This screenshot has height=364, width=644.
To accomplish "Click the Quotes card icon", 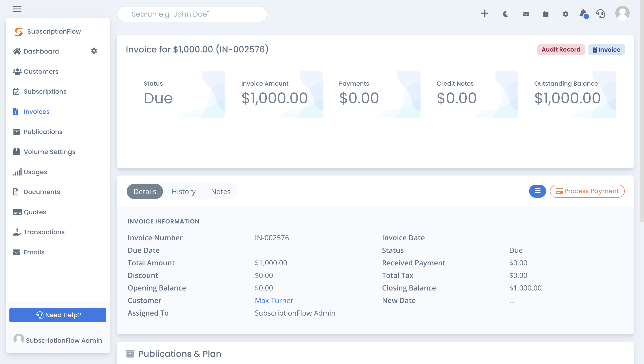I will point(17,212).
